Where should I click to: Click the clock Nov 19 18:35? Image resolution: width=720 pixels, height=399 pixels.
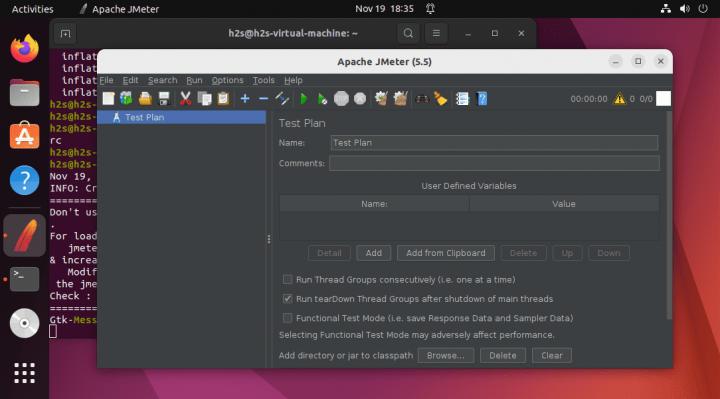(384, 9)
